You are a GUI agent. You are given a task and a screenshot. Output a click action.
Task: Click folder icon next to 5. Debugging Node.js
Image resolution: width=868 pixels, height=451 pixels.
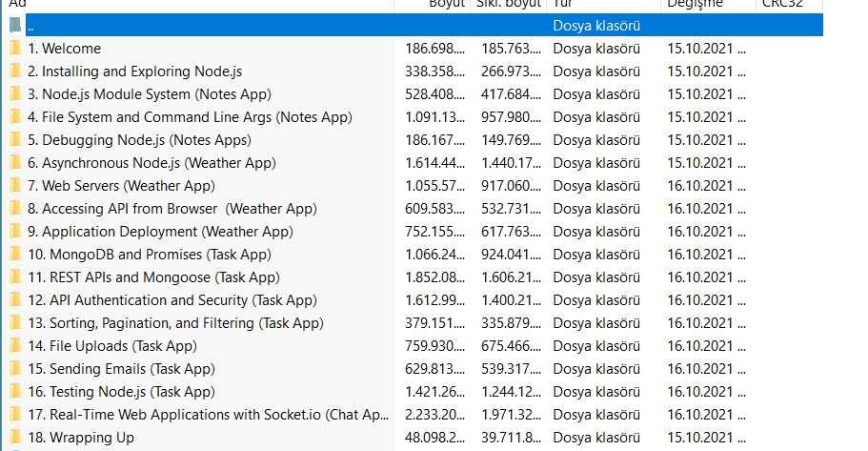click(x=14, y=140)
